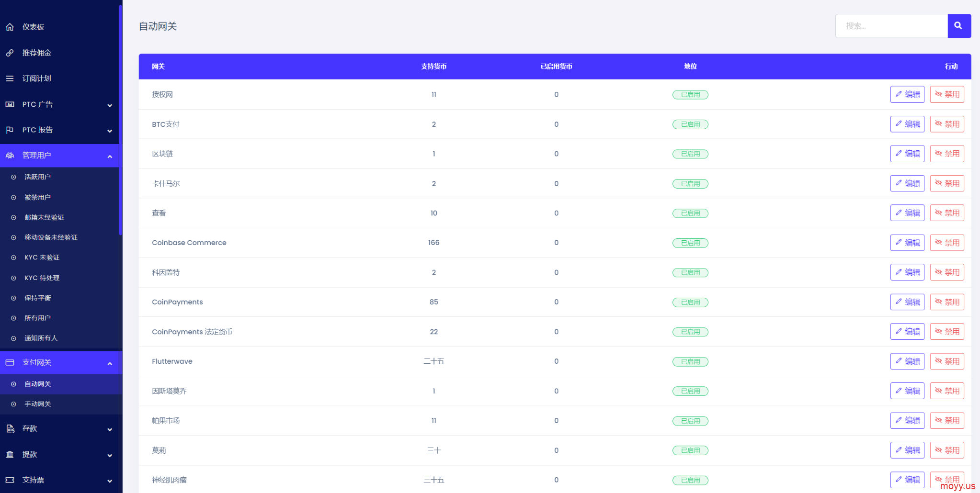Click the 网关 column header
This screenshot has height=493, width=980.
click(159, 67)
